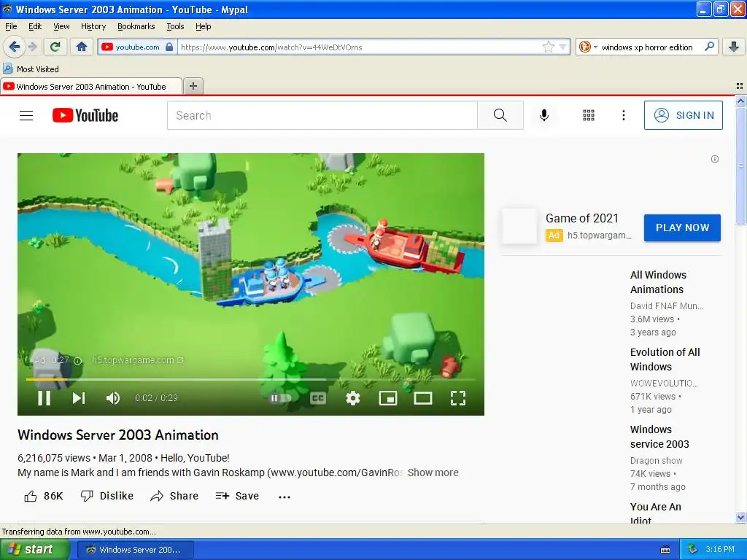
Task: Open the Tools menu
Action: (175, 26)
